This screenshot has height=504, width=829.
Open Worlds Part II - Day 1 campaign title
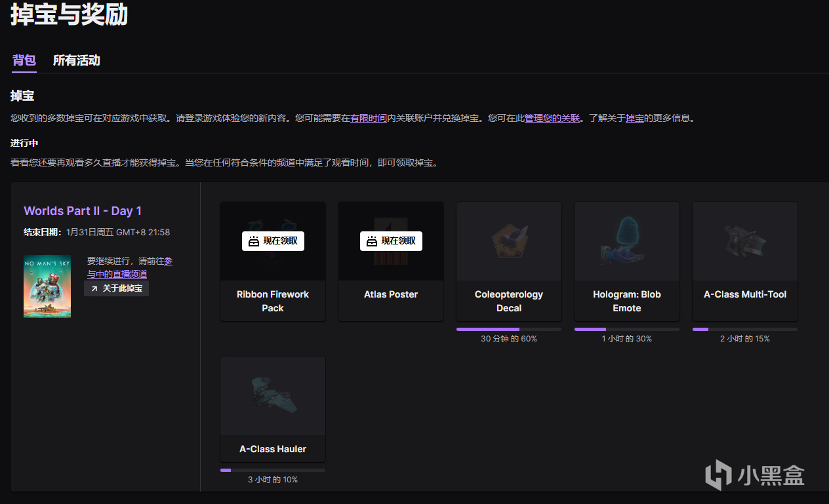[x=83, y=211]
